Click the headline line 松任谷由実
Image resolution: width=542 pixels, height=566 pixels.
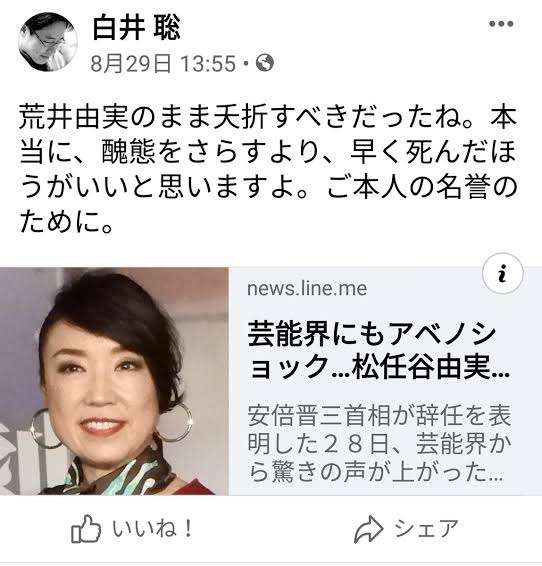pos(379,368)
